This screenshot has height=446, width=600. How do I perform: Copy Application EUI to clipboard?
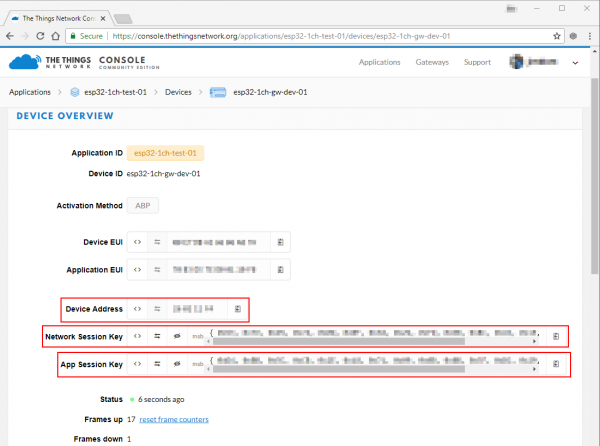(280, 270)
